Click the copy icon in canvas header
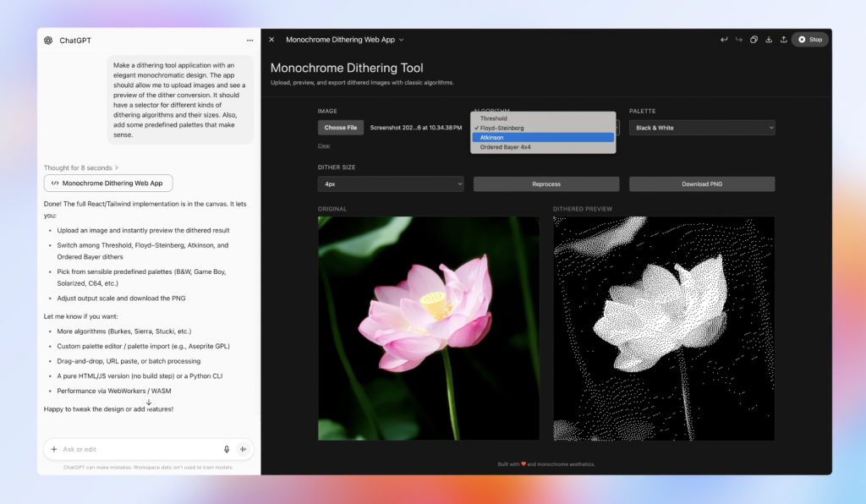The height and width of the screenshot is (504, 866). (754, 40)
